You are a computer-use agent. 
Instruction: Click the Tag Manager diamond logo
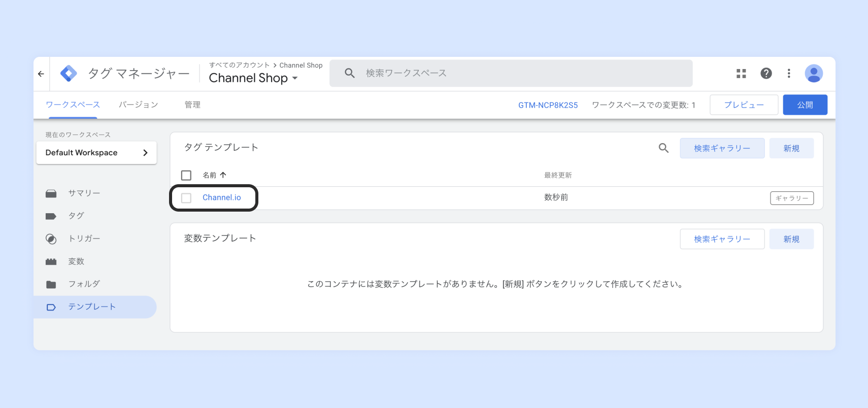pyautogui.click(x=69, y=74)
